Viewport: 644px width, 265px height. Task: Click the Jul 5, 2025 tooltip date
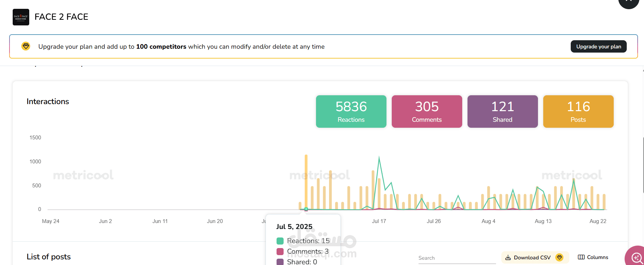pyautogui.click(x=294, y=227)
